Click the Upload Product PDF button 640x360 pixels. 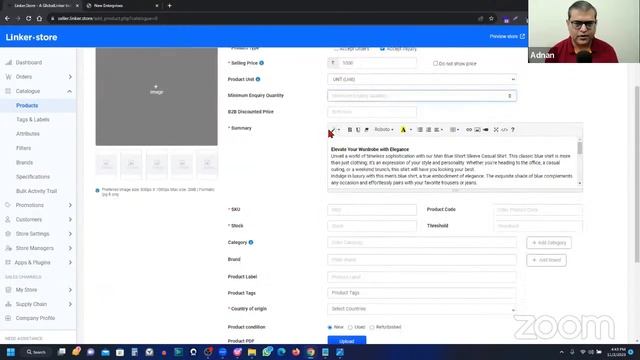tap(347, 340)
